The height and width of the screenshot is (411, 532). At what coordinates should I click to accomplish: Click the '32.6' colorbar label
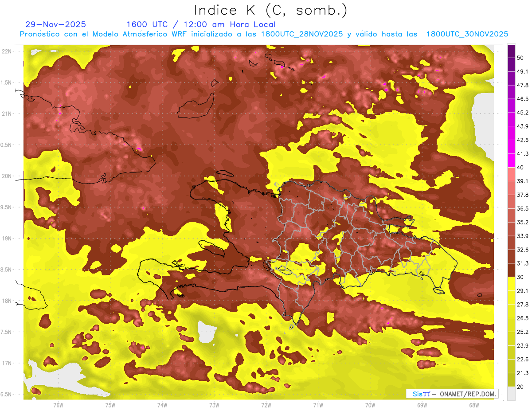tap(523, 250)
